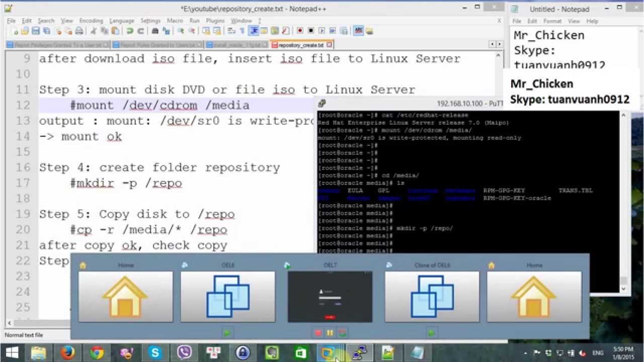This screenshot has width=644, height=362.
Task: Undo the last edit via toolbar
Action: point(130,31)
